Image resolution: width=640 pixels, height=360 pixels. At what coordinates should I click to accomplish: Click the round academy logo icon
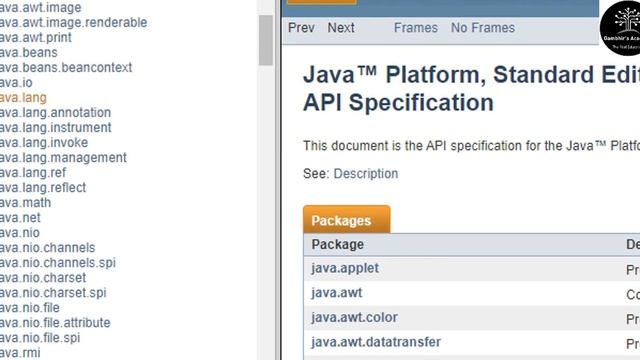pos(620,27)
